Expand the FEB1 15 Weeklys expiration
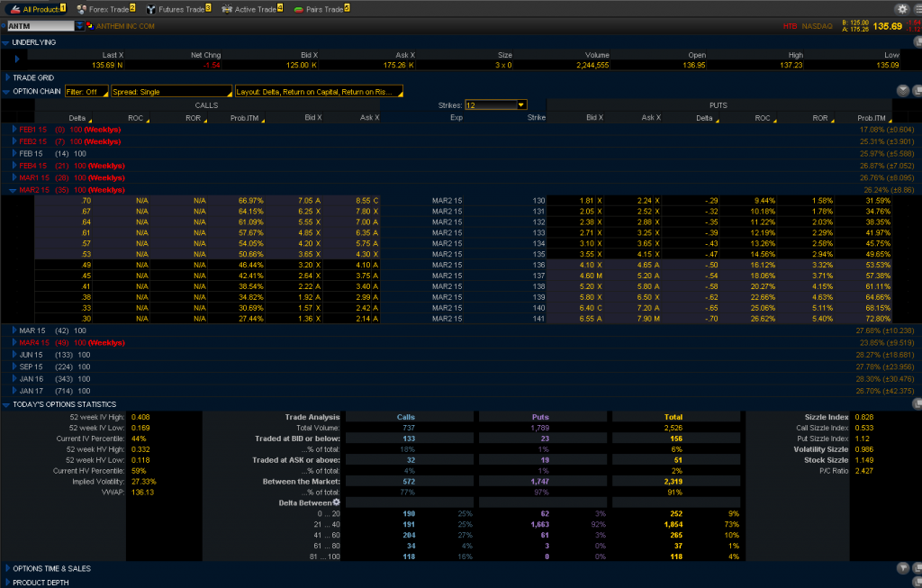922x588 pixels. [x=14, y=130]
